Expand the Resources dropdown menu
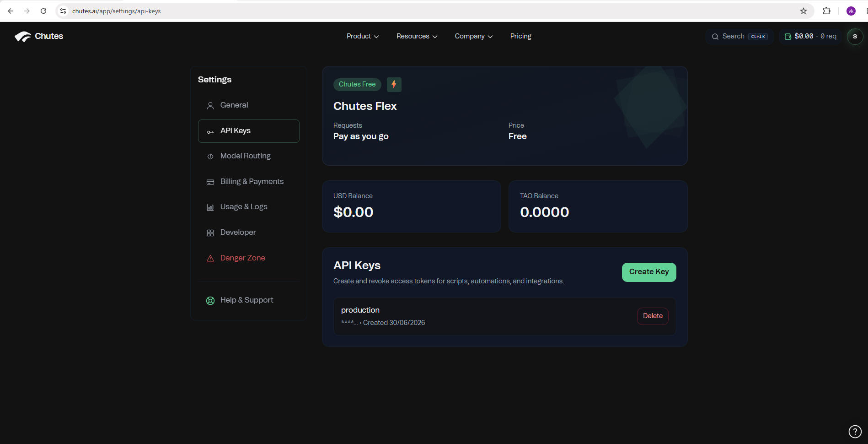The image size is (868, 444). pyautogui.click(x=417, y=36)
